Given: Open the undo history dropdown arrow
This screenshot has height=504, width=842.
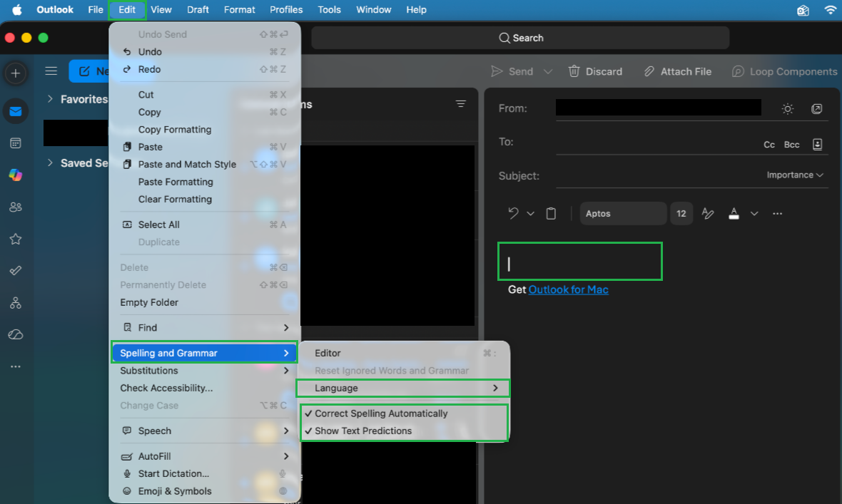Looking at the screenshot, I should [531, 214].
